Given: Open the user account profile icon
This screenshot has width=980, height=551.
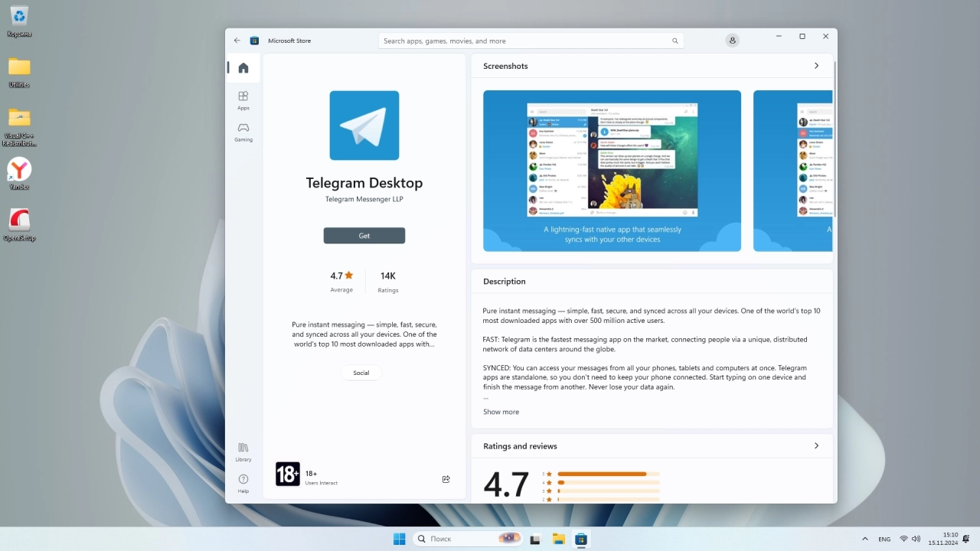Looking at the screenshot, I should [733, 41].
